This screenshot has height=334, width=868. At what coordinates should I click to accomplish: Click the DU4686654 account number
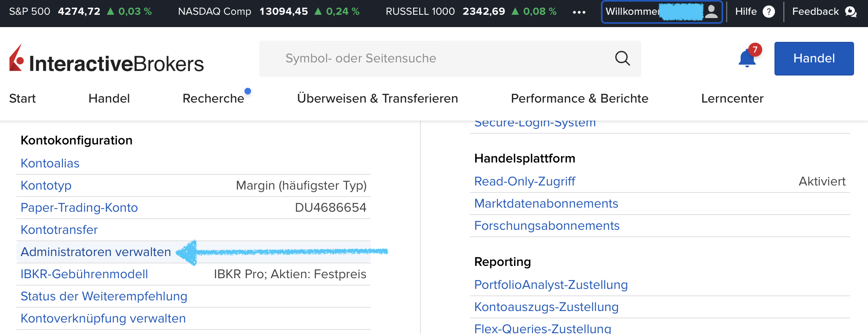[331, 208]
